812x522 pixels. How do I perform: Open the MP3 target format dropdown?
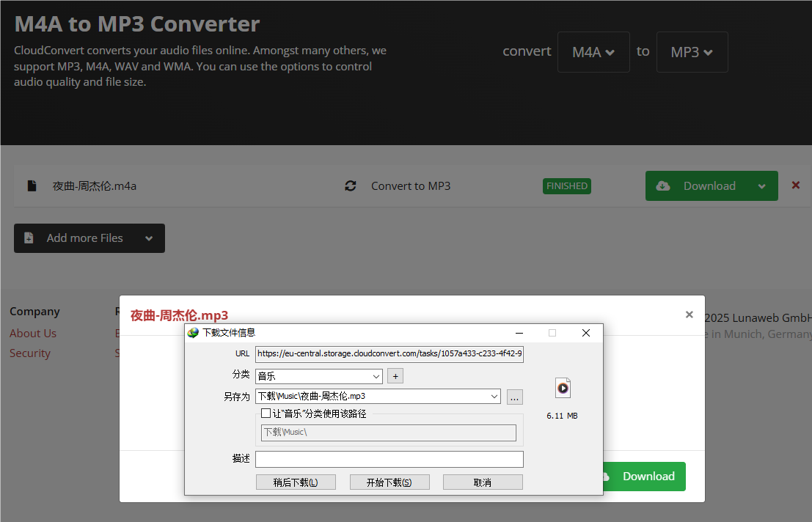click(692, 52)
